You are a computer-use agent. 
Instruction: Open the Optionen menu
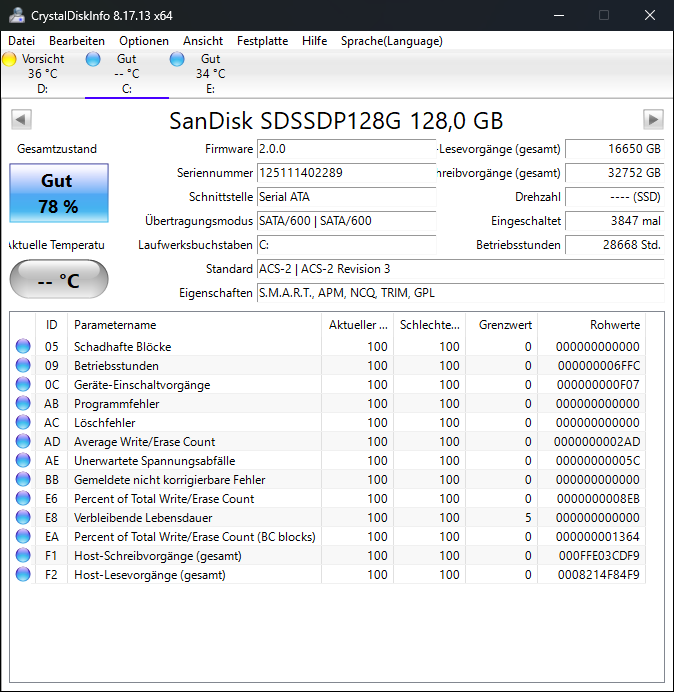pos(144,41)
